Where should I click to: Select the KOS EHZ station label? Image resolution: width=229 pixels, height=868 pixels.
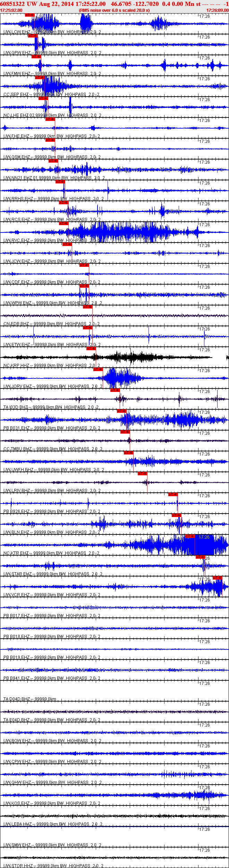(52, 803)
